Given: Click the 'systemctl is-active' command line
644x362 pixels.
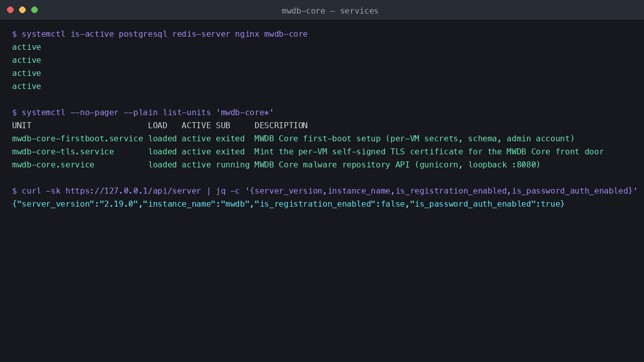Looking at the screenshot, I should (x=160, y=34).
